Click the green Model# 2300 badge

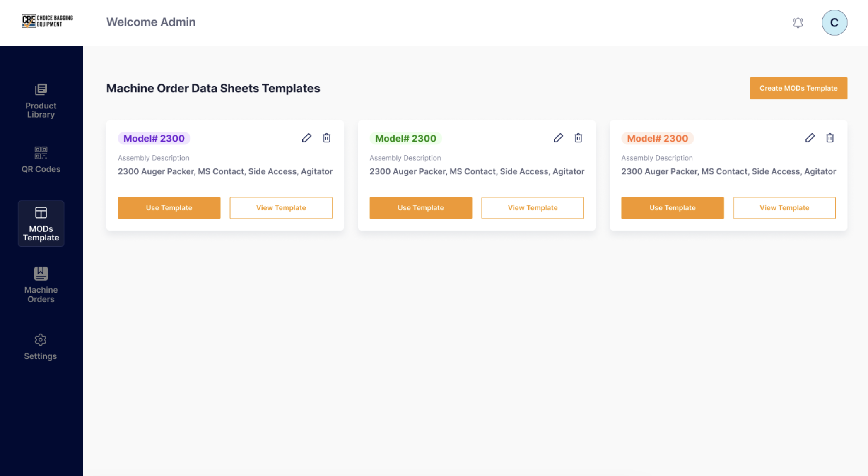(405, 138)
